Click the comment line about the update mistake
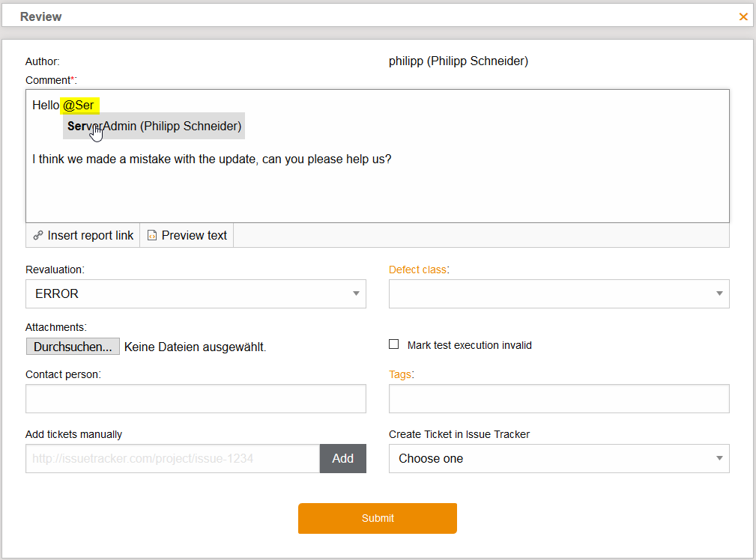This screenshot has height=560, width=756. (x=211, y=159)
